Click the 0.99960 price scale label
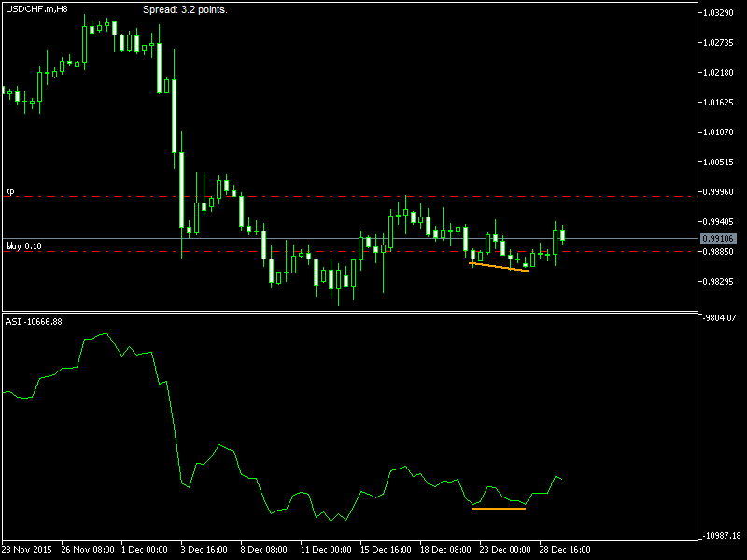Image resolution: width=747 pixels, height=560 pixels. pyautogui.click(x=718, y=192)
